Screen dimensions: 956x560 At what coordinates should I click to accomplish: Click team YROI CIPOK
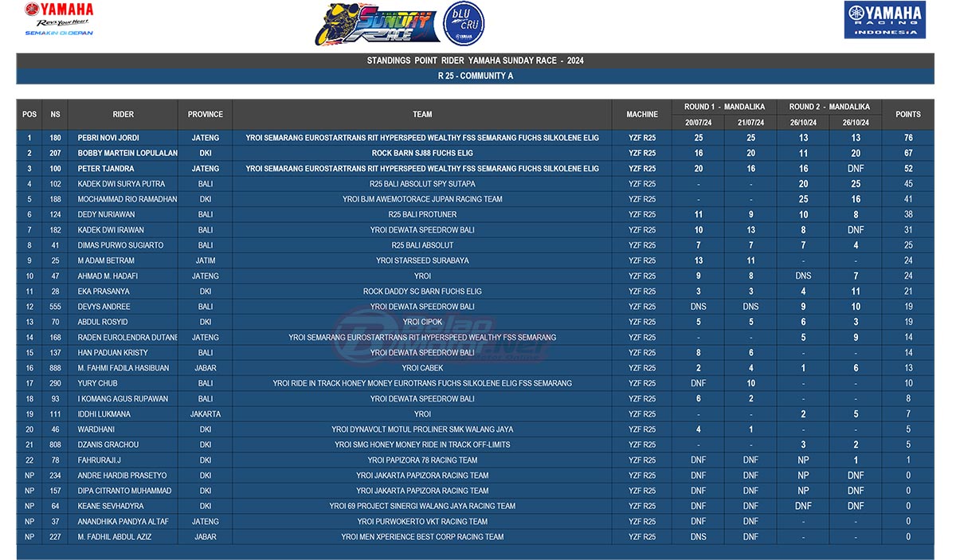pyautogui.click(x=422, y=322)
